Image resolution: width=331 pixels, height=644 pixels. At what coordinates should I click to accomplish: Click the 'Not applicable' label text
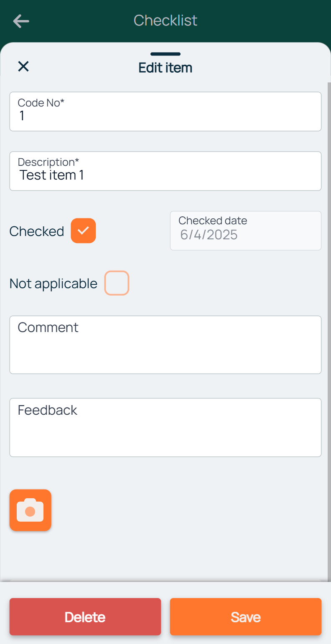tap(53, 284)
